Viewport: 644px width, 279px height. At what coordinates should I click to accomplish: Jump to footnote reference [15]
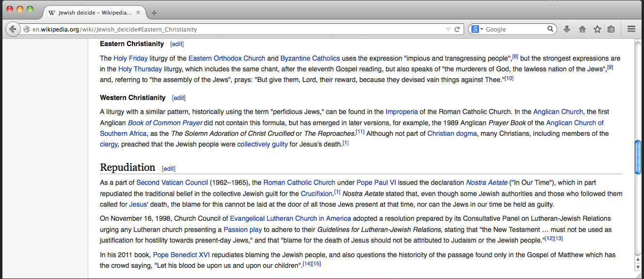[x=316, y=264]
